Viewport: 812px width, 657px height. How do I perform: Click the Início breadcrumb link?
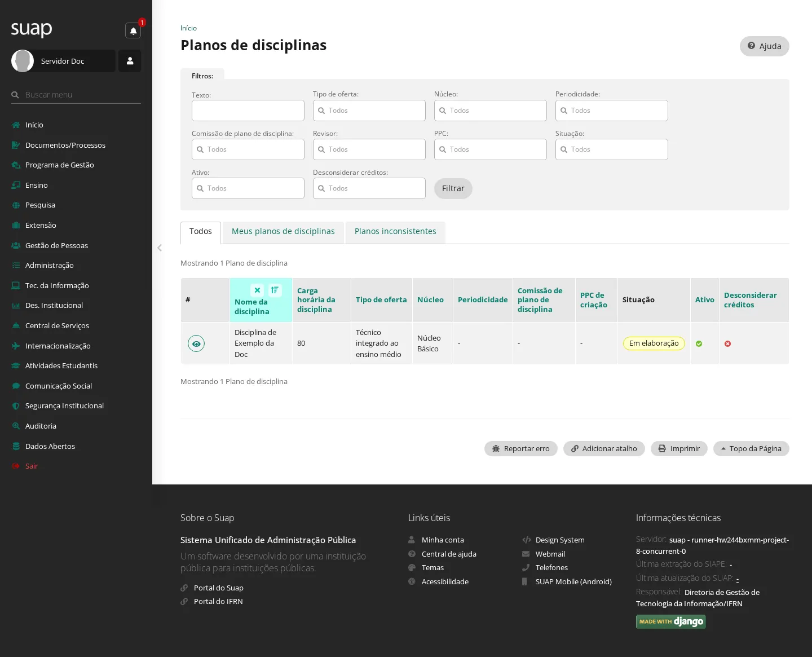[188, 28]
